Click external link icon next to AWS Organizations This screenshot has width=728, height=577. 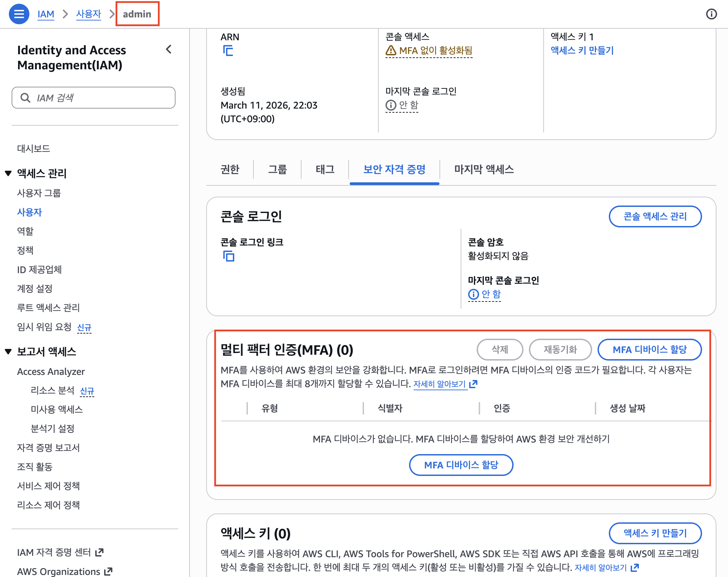(108, 571)
